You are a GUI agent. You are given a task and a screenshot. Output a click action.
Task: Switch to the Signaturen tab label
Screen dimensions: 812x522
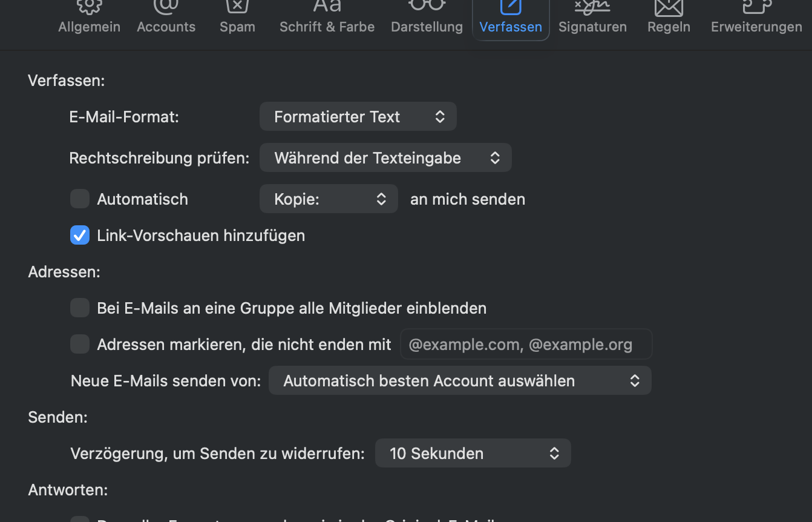click(x=592, y=27)
